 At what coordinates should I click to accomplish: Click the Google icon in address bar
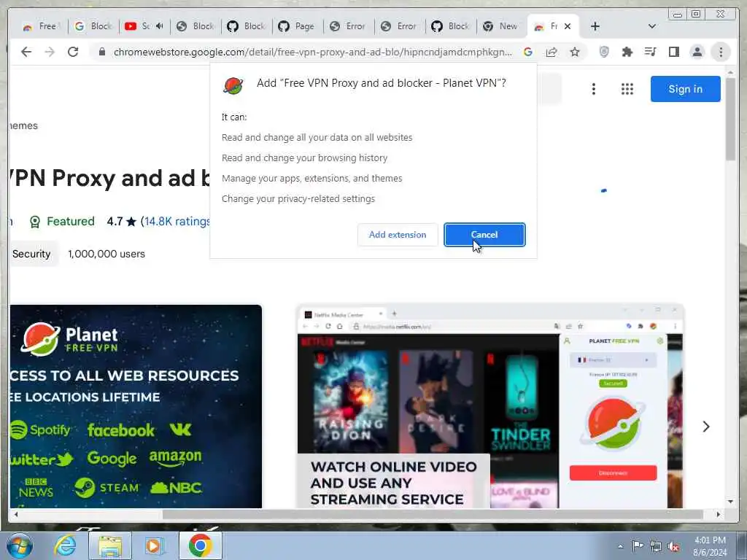pos(528,52)
